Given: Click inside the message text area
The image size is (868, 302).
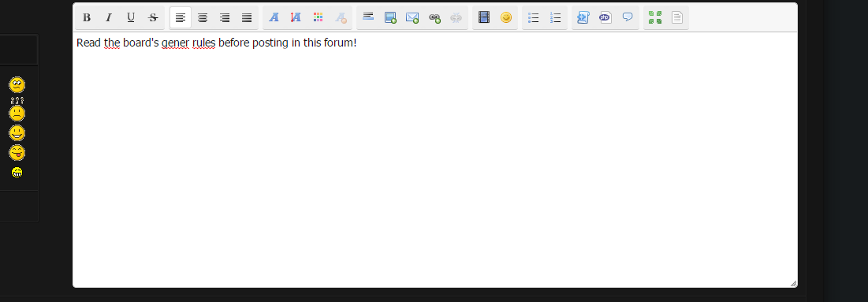Looking at the screenshot, I should pyautogui.click(x=434, y=159).
